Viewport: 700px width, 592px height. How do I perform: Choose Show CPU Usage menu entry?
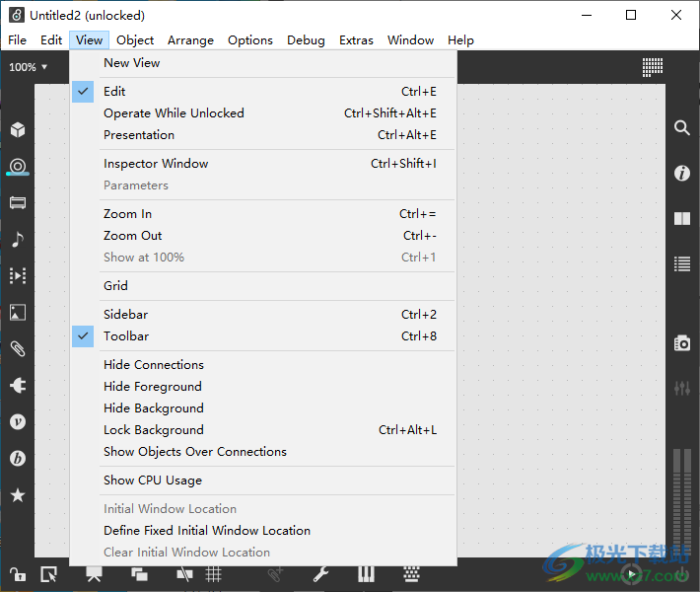(x=153, y=481)
